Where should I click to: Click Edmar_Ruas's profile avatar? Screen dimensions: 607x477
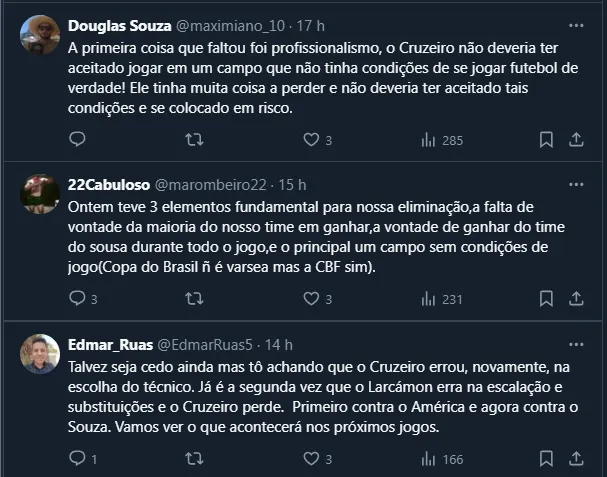coord(40,354)
